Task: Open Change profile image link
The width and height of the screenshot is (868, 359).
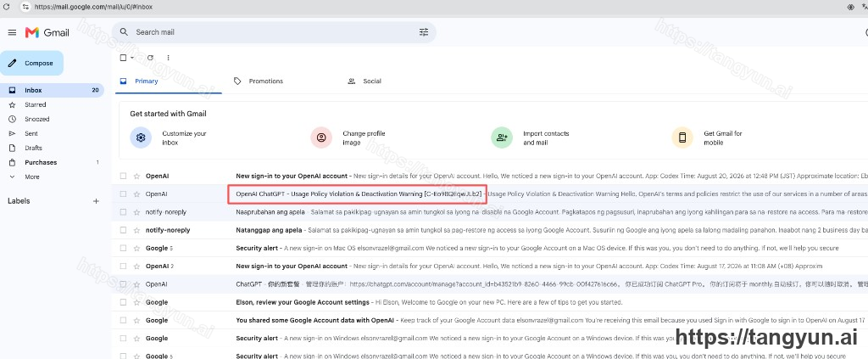Action: point(364,138)
